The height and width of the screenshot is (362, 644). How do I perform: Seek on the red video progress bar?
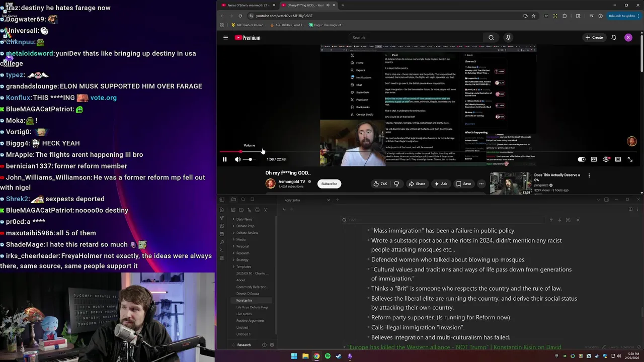428,151
